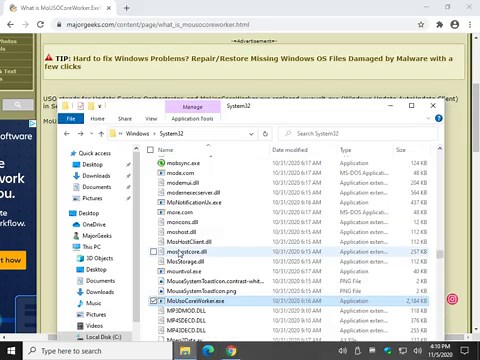This screenshot has width=480, height=360.
Task: Open Chrome three-dot menu
Action: pyautogui.click(x=470, y=24)
